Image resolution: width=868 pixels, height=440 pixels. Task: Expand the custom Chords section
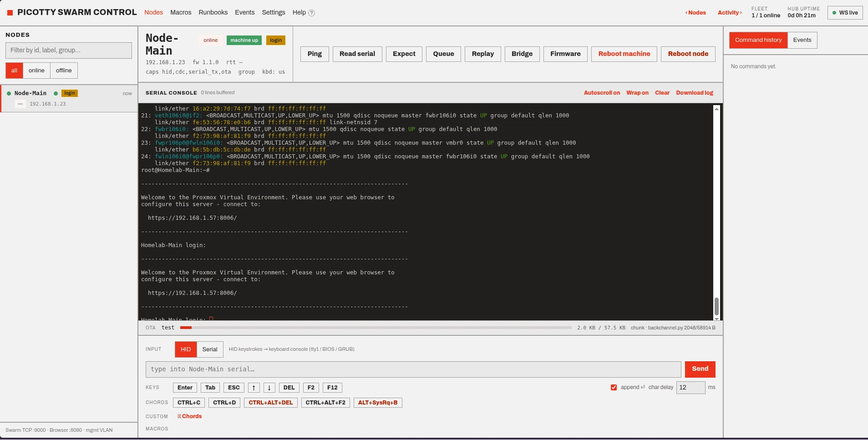[x=190, y=416]
